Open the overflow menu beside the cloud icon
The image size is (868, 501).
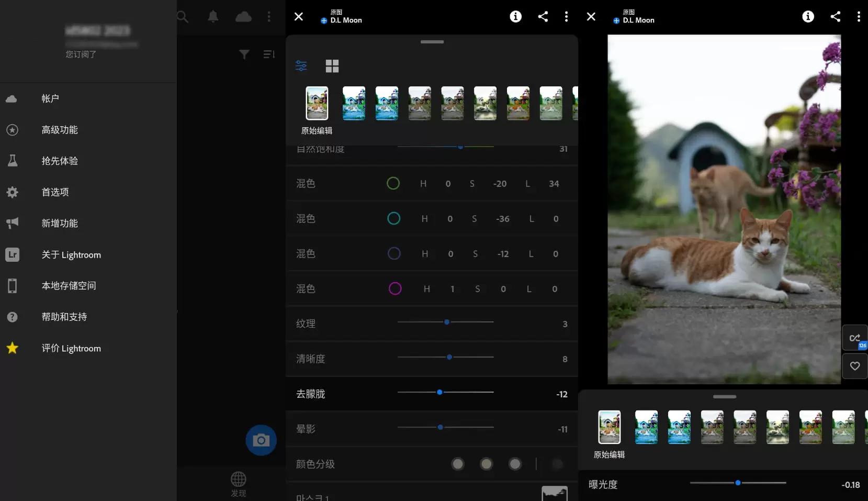point(269,17)
